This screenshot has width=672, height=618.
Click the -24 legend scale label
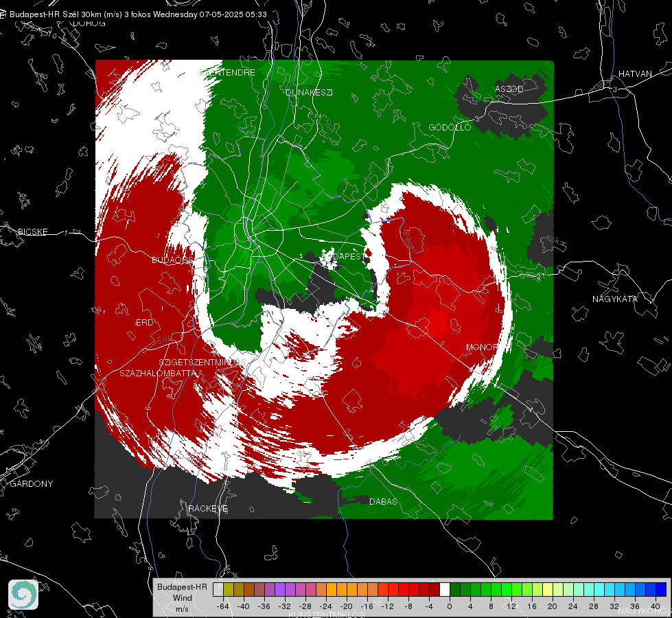coord(326,606)
